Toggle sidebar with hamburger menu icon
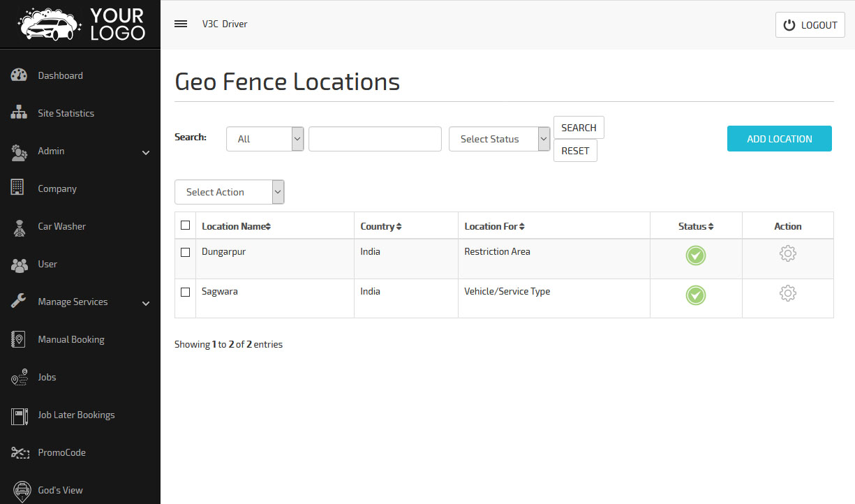Viewport: 855px width, 504px height. [181, 24]
